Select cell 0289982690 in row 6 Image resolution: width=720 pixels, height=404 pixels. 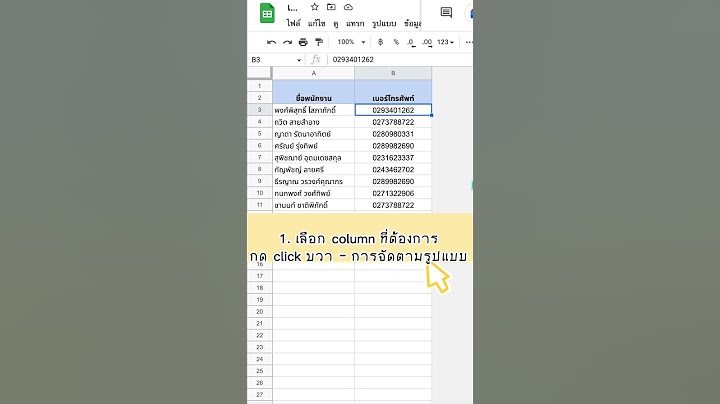pyautogui.click(x=393, y=146)
